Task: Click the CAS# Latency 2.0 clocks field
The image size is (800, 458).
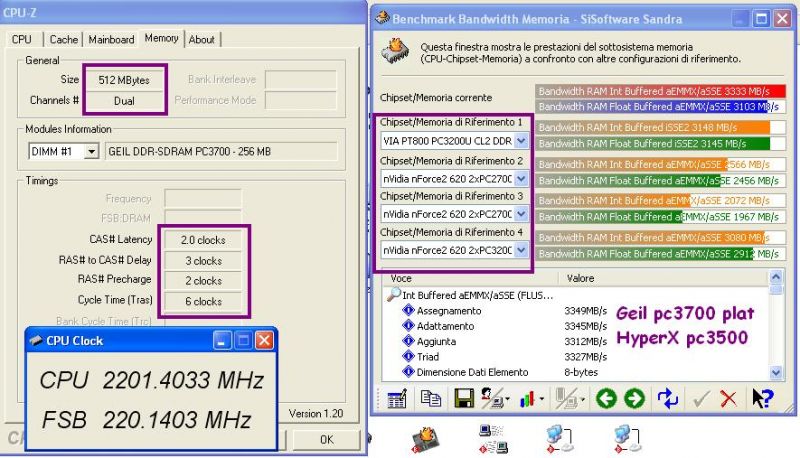Action: pyautogui.click(x=203, y=240)
